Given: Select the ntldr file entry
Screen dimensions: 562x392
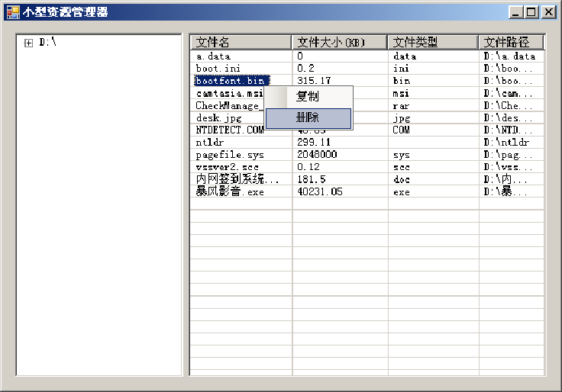Looking at the screenshot, I should 209,142.
